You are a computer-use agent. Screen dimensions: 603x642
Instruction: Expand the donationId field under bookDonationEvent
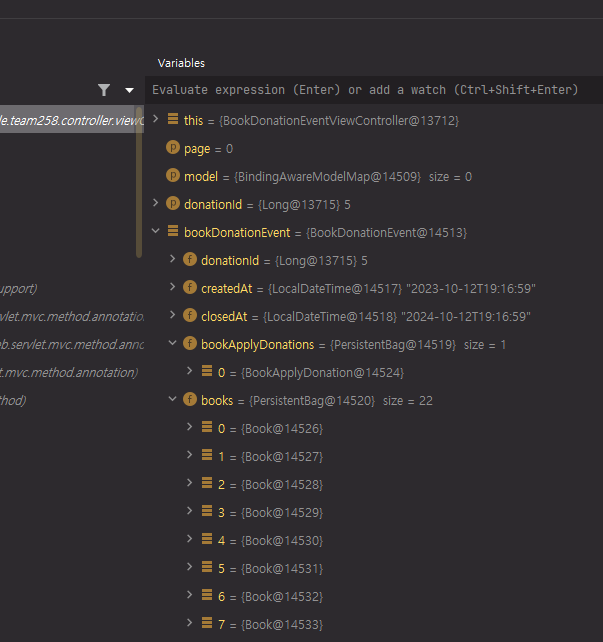tap(172, 259)
